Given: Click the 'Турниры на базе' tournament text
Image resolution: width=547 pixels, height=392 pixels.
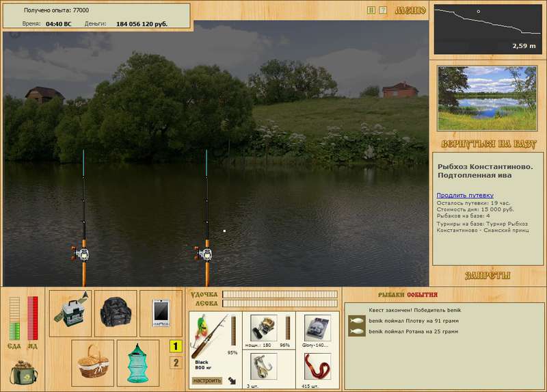Looking at the screenshot, I should pyautogui.click(x=483, y=227).
